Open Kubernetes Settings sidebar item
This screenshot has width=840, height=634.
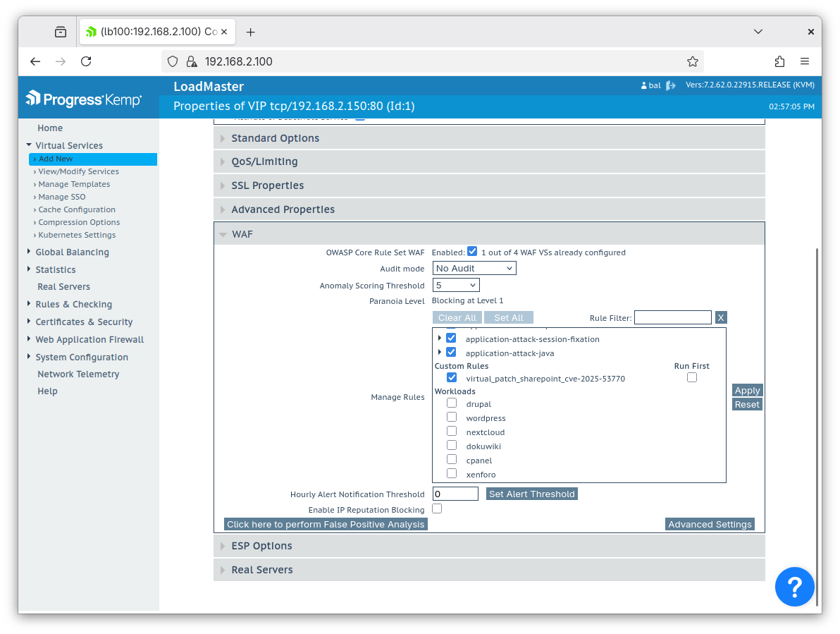point(77,236)
